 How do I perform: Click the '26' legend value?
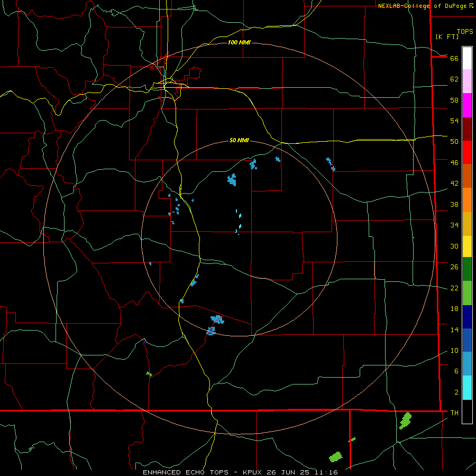pos(454,267)
